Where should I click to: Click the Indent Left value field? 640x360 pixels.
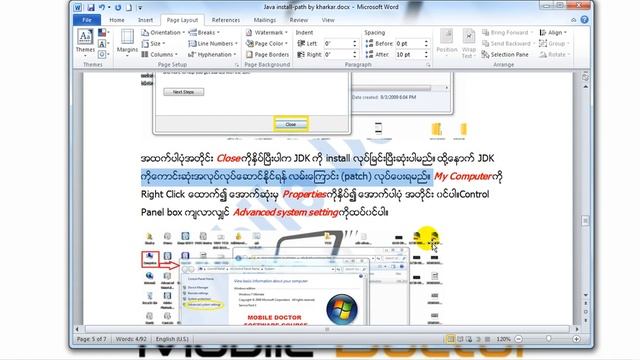[338, 43]
